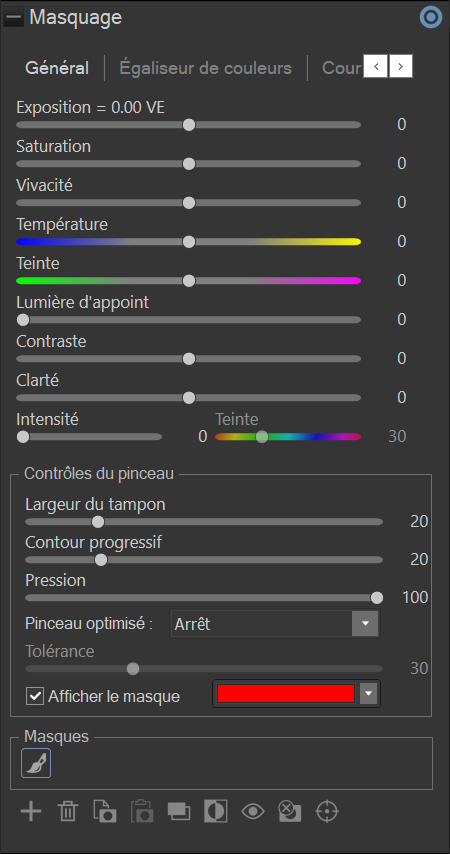Click the duplicate mask overlapping rectangles icon
Viewport: 450px width, 854px height.
179,811
